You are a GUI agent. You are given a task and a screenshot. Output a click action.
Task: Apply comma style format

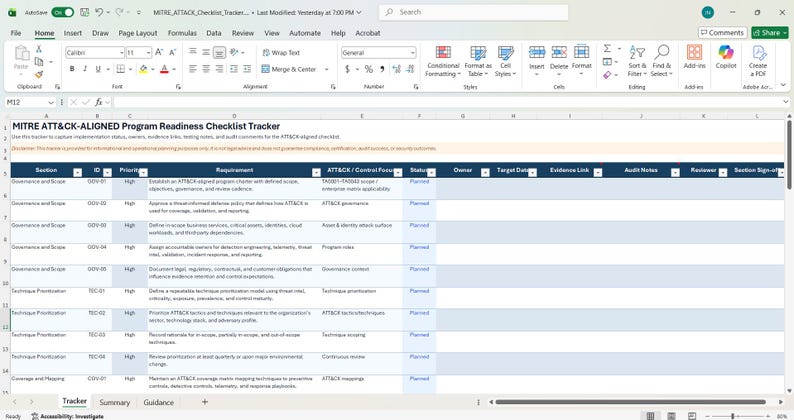point(382,69)
